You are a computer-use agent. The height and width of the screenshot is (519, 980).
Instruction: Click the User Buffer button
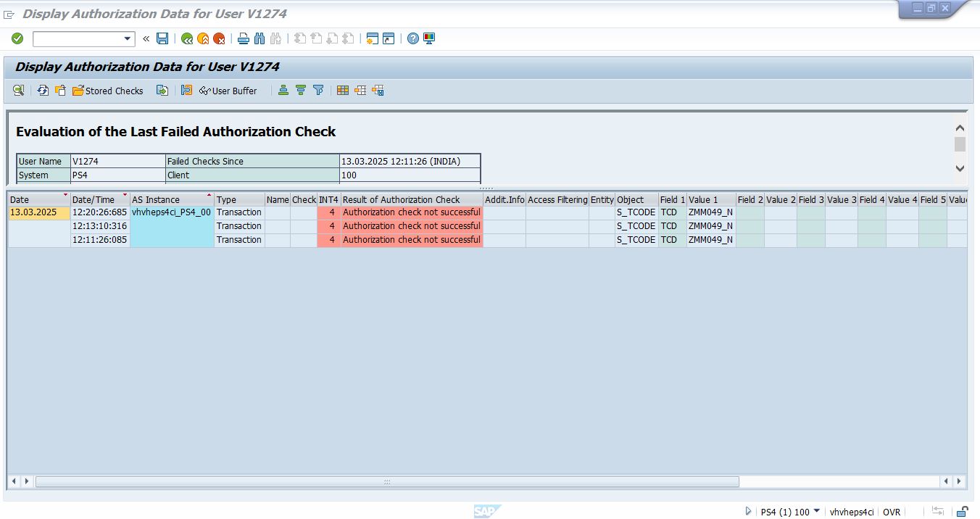(228, 91)
